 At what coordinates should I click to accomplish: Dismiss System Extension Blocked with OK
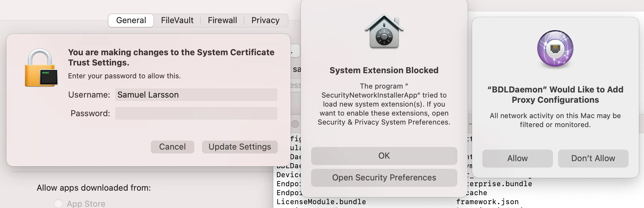384,156
